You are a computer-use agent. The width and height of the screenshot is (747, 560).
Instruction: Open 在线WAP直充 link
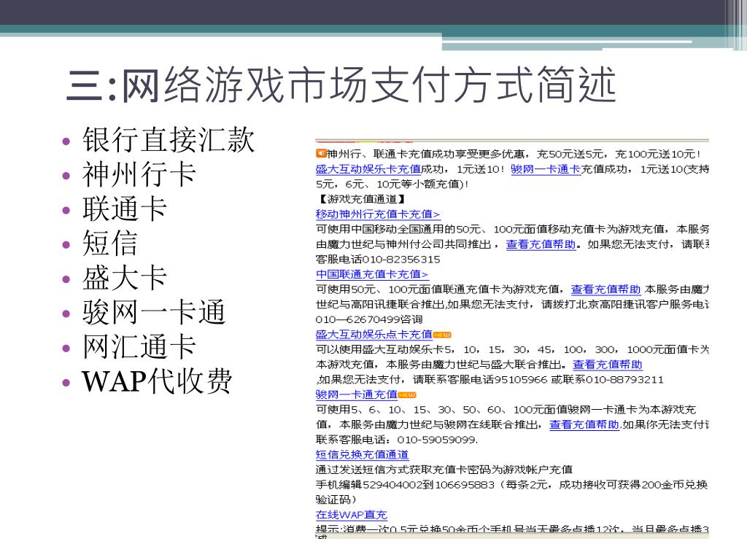(x=351, y=515)
